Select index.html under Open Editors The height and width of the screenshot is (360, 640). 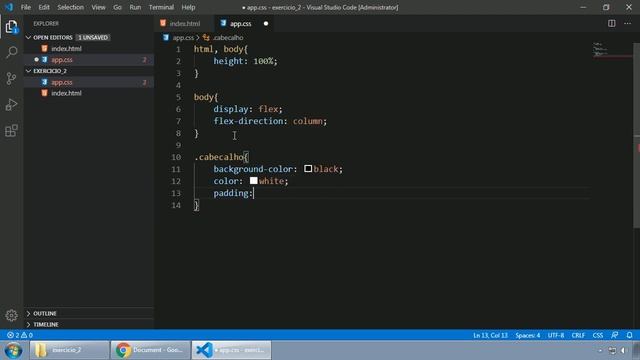click(x=89, y=49)
